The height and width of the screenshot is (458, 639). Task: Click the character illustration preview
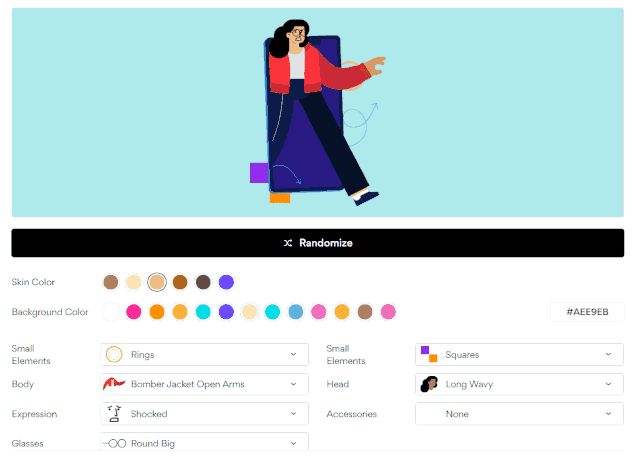coord(318,112)
